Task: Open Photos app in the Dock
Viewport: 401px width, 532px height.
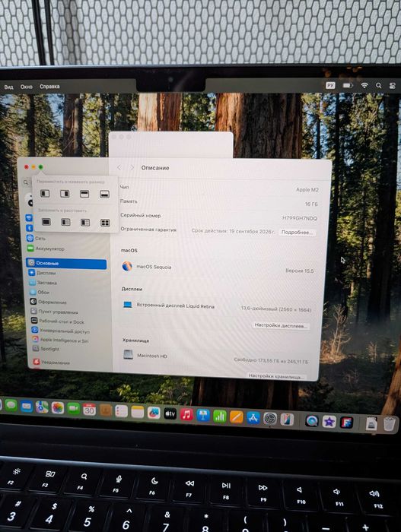Action: pos(58,407)
